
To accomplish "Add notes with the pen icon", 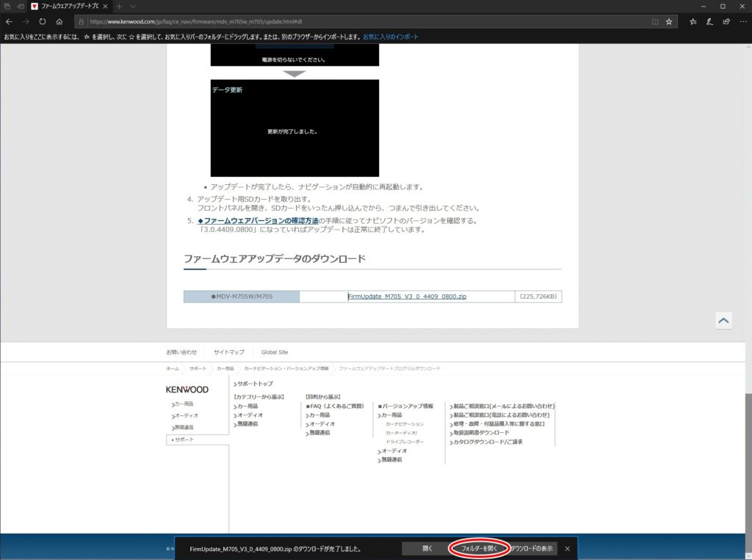I will click(710, 21).
